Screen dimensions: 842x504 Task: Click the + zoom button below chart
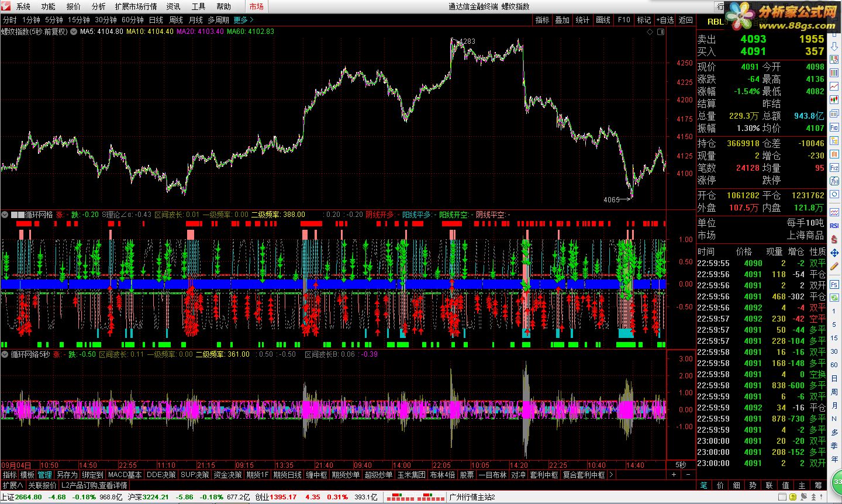(674, 475)
